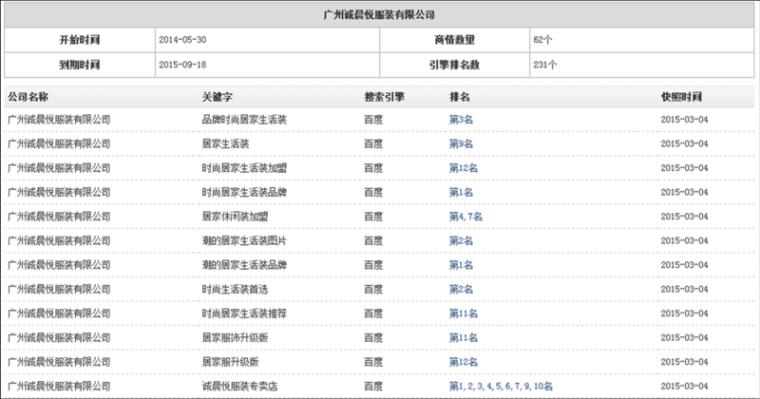Select the keyword 居家生活装
Screen dimensions: 760x399
tap(225, 144)
